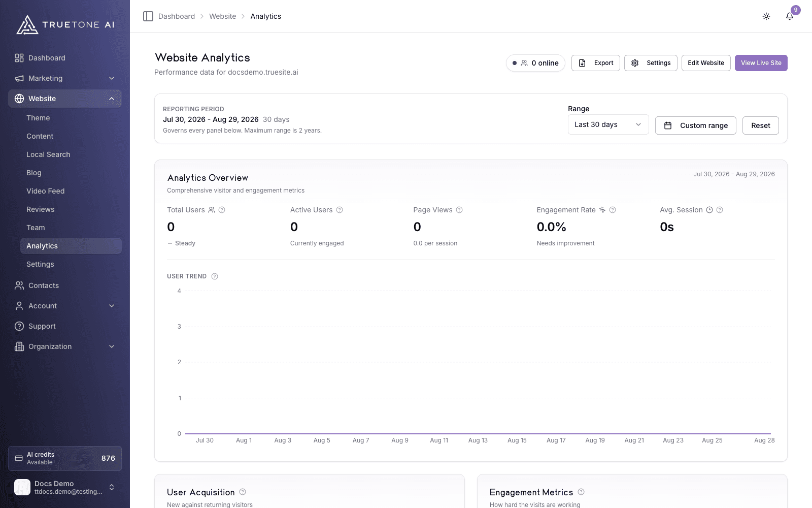The image size is (812, 508).
Task: Open the Docs Demo account switcher
Action: click(x=65, y=488)
